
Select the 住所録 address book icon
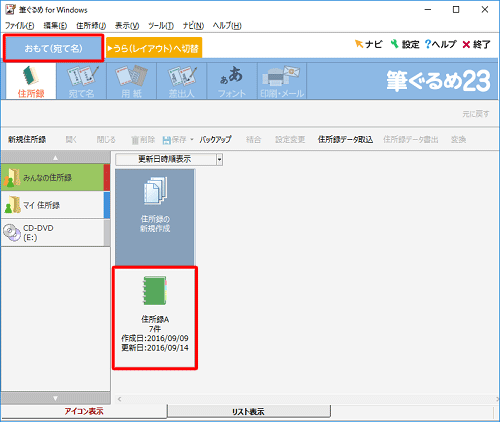[x=31, y=81]
